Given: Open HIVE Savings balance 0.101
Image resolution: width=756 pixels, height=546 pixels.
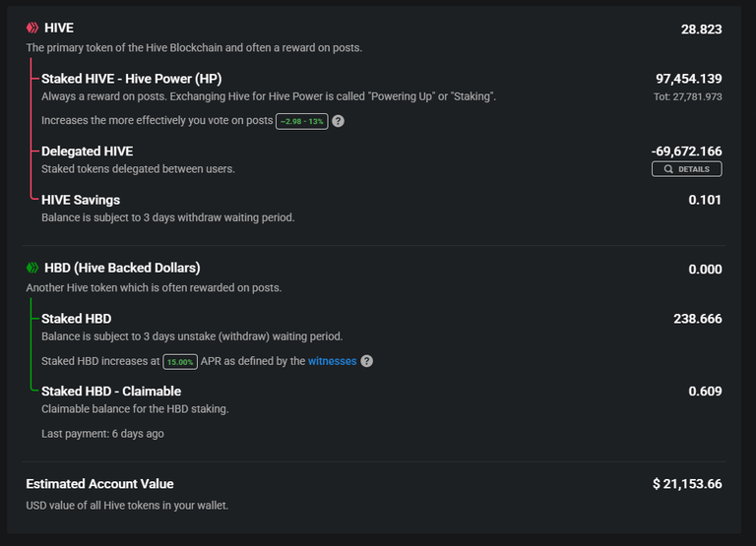Looking at the screenshot, I should [705, 200].
